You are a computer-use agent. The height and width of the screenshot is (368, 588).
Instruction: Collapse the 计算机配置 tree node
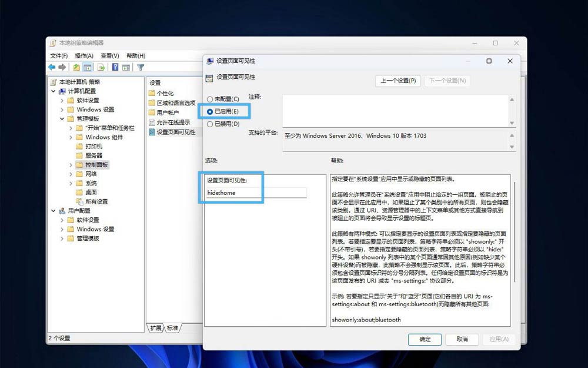[54, 91]
